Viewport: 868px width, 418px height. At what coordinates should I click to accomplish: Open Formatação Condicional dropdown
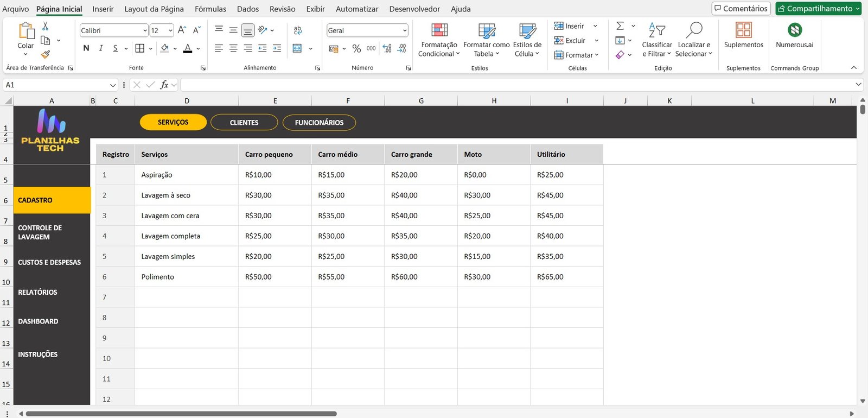pos(439,40)
